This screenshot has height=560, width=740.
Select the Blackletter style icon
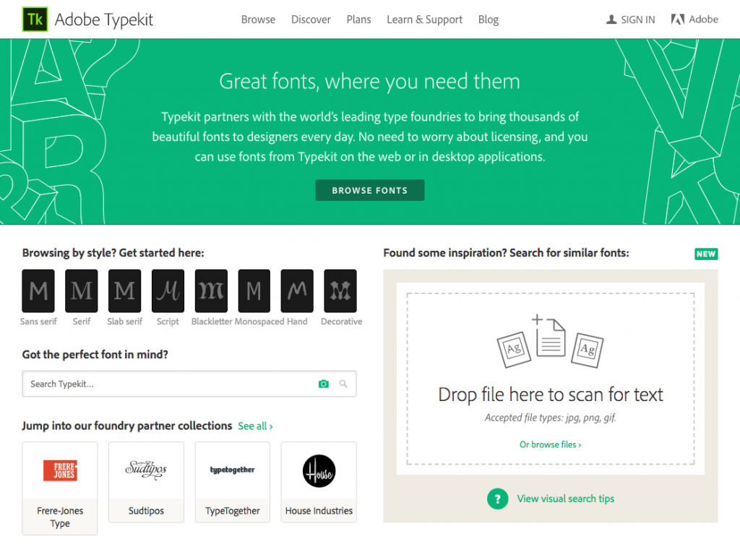coord(210,290)
